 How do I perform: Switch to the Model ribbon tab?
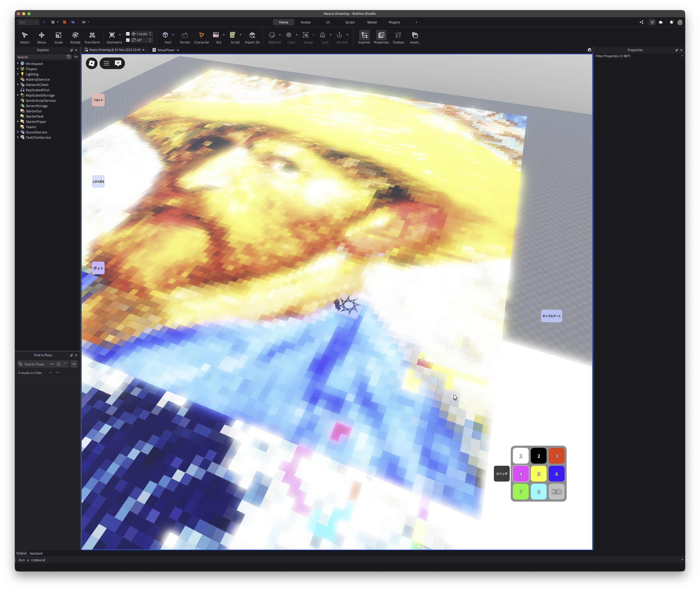(x=372, y=22)
